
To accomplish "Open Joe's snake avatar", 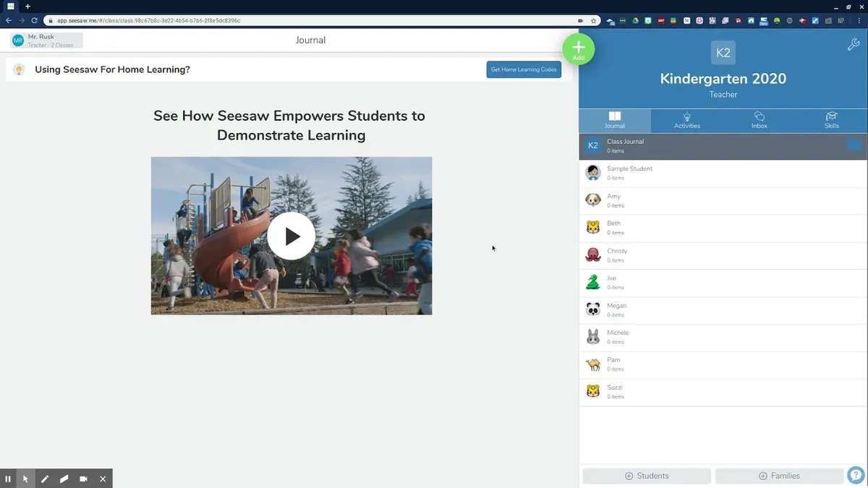I will tap(593, 282).
